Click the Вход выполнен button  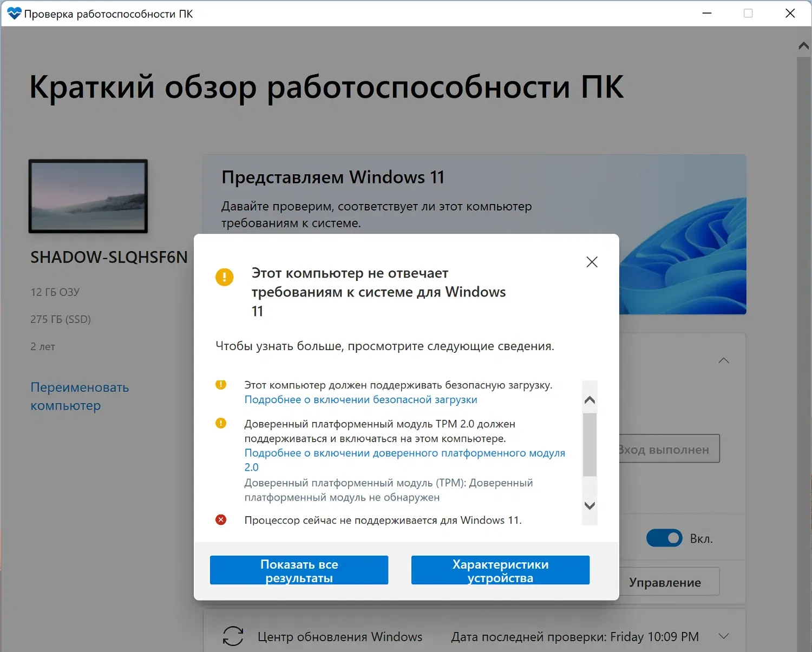pos(669,449)
